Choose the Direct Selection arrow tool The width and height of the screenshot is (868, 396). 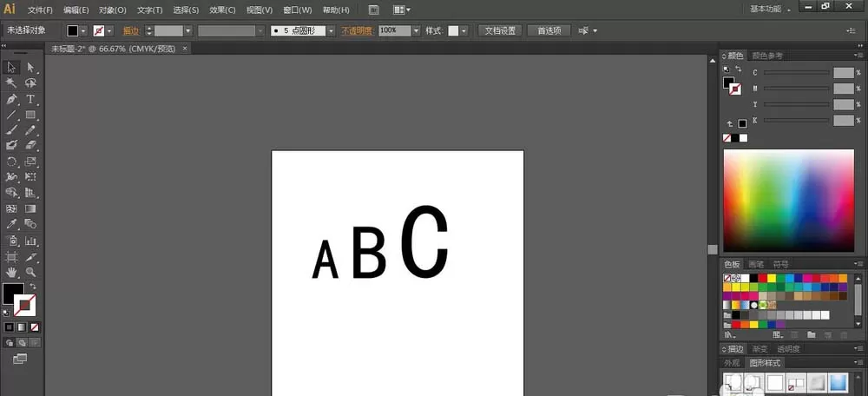coord(30,68)
